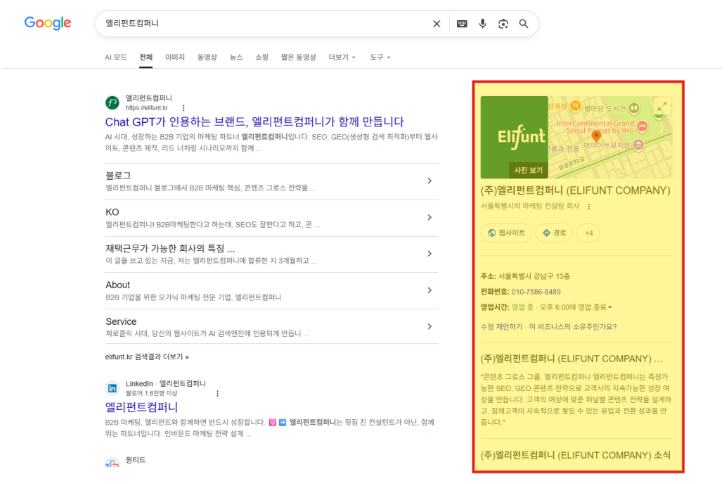728x484 pixels.
Task: Expand the 영업시간 business hours dropdown
Action: point(610,307)
